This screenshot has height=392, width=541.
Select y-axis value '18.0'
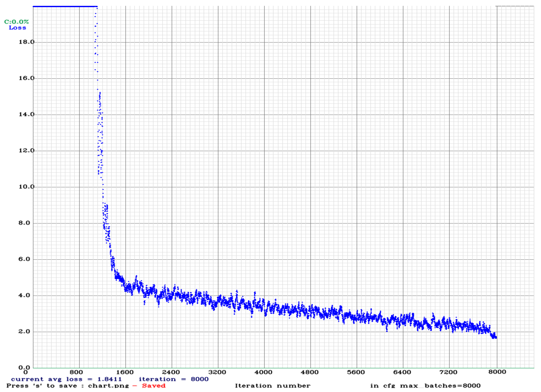pyautogui.click(x=26, y=42)
